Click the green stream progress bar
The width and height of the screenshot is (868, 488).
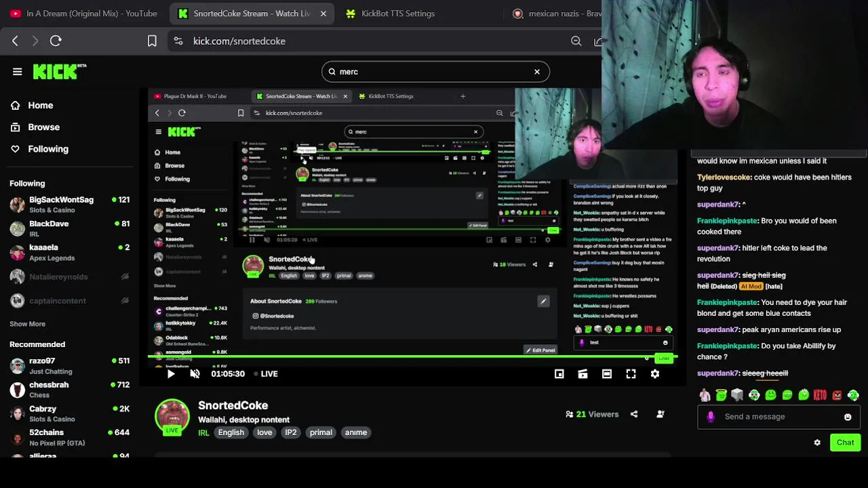(414, 357)
